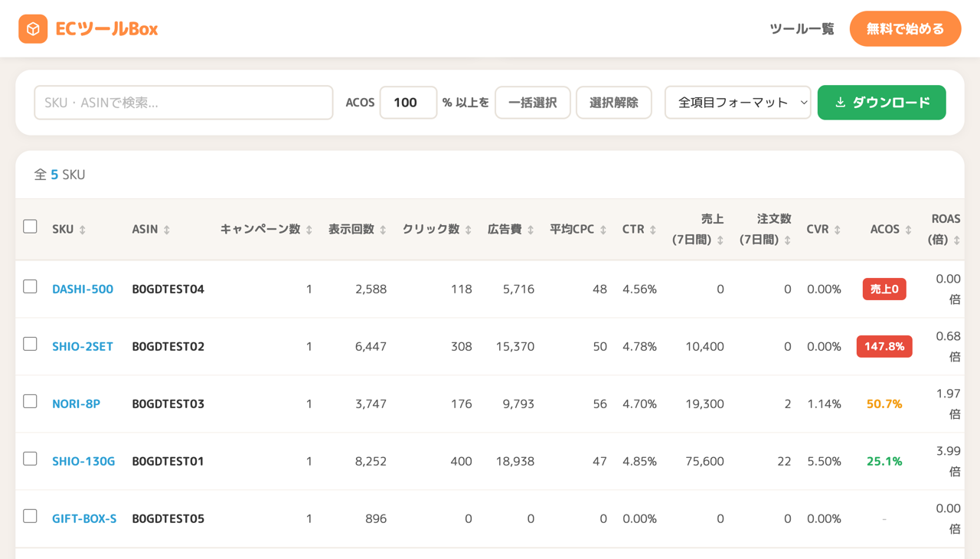This screenshot has width=980, height=559.
Task: Open the NORI-8P SKU link
Action: coord(76,404)
